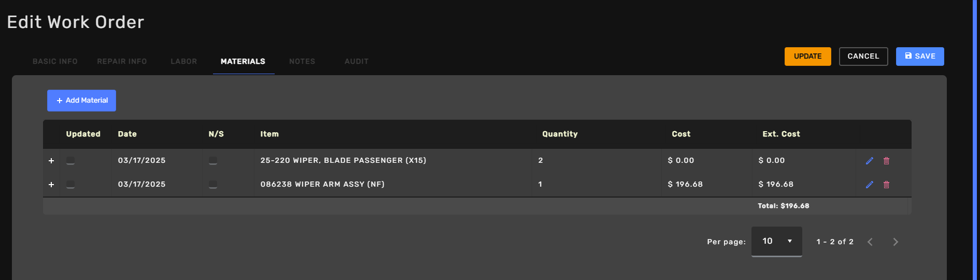This screenshot has width=980, height=280.
Task: Switch to the Repair Info tab
Action: point(122,61)
